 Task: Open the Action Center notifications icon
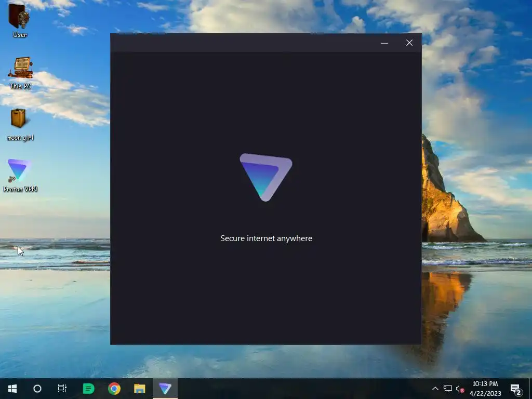tap(516, 389)
